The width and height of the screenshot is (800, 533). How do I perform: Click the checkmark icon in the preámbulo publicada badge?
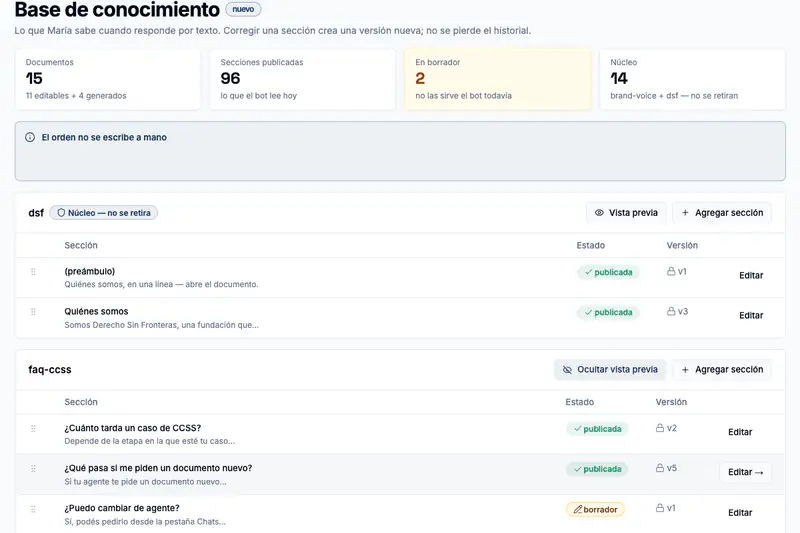point(588,272)
